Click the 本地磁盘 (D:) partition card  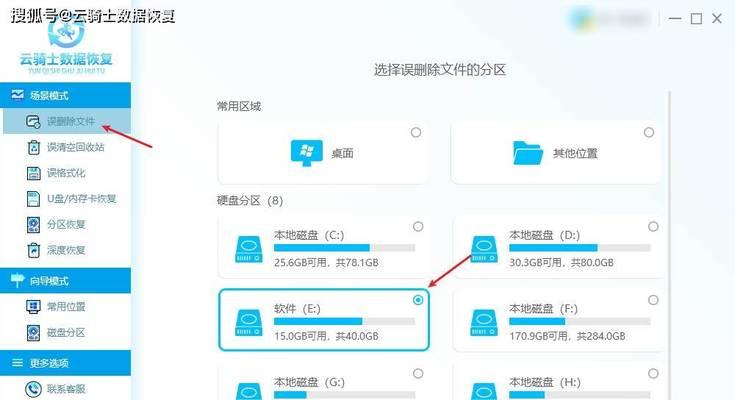coord(558,247)
